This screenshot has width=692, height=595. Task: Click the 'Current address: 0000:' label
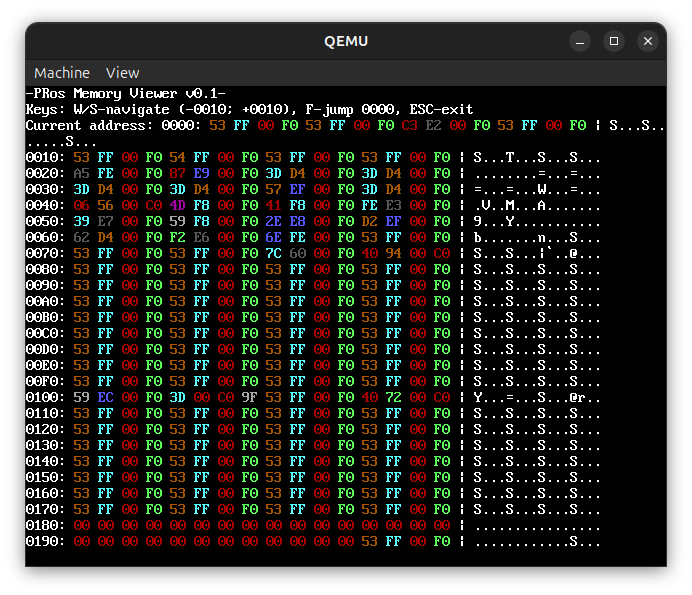[x=113, y=125]
